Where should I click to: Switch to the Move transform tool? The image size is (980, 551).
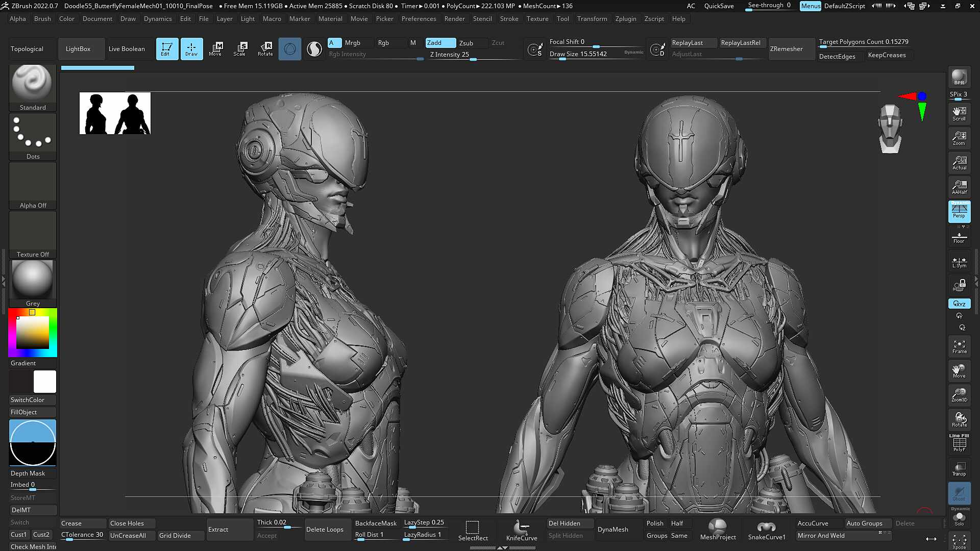point(215,49)
